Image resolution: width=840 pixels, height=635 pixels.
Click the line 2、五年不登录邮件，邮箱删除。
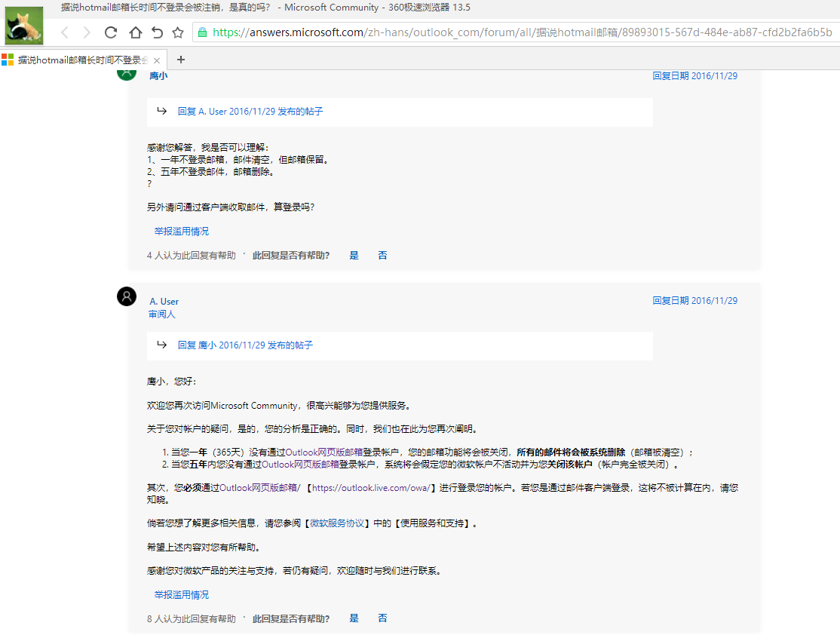point(211,172)
